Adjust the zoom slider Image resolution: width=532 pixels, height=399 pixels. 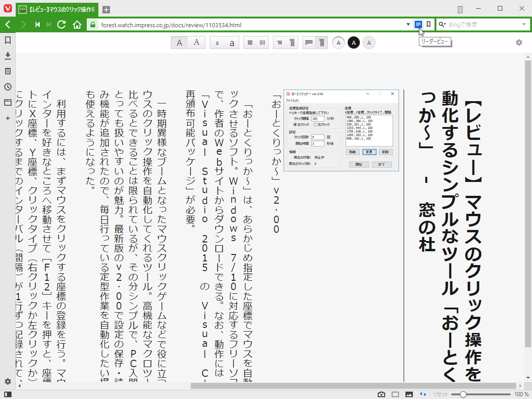464,394
